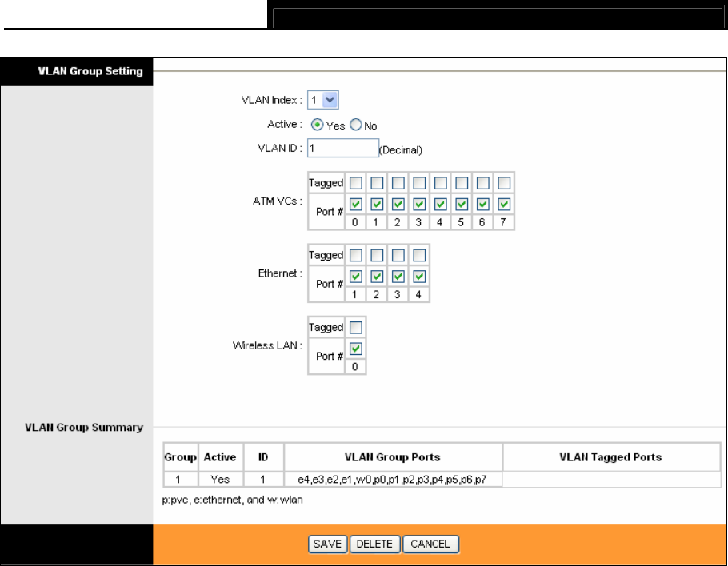Toggle Ethernet Tagged checkbox for port 4
This screenshot has height=566, width=728.
(419, 255)
